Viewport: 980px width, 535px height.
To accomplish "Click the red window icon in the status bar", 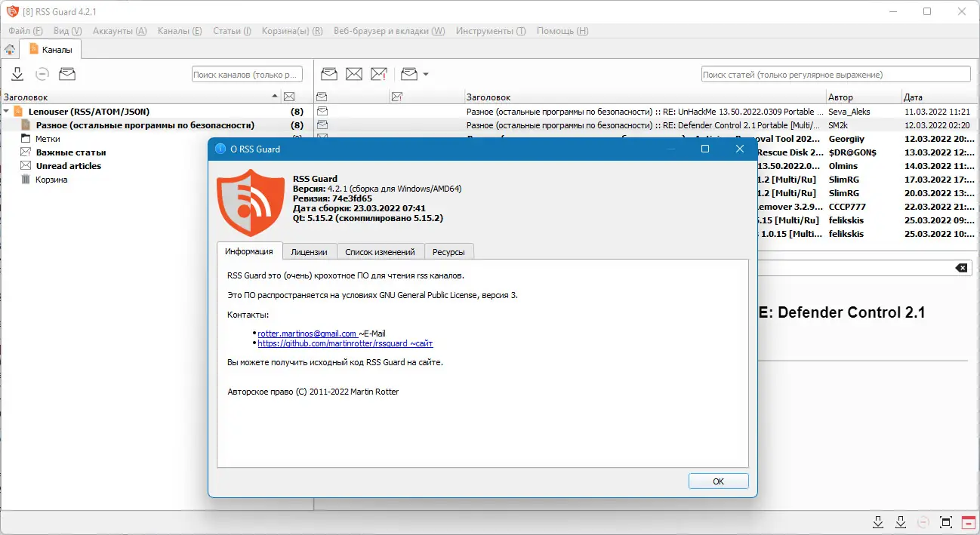I will tap(968, 522).
